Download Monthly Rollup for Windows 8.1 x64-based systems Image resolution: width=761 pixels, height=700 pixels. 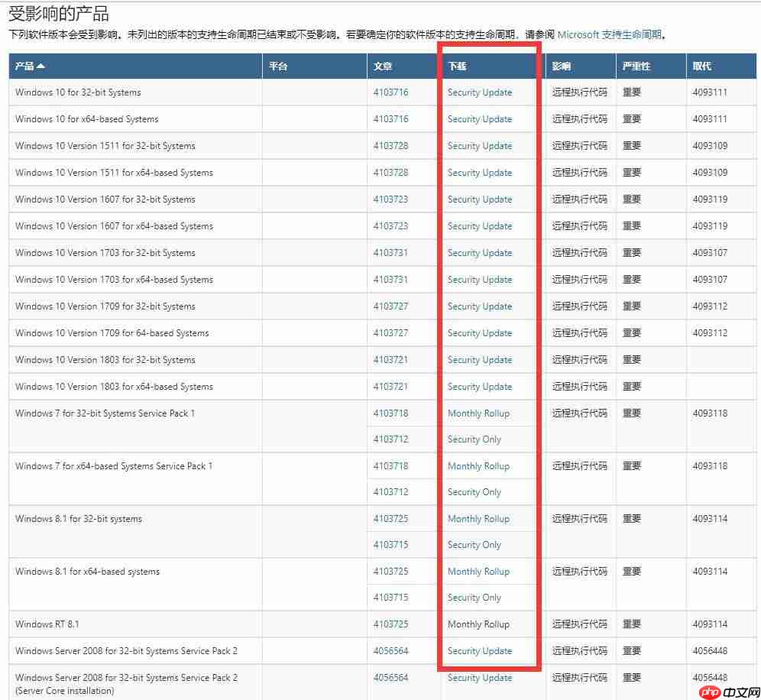[x=478, y=571]
